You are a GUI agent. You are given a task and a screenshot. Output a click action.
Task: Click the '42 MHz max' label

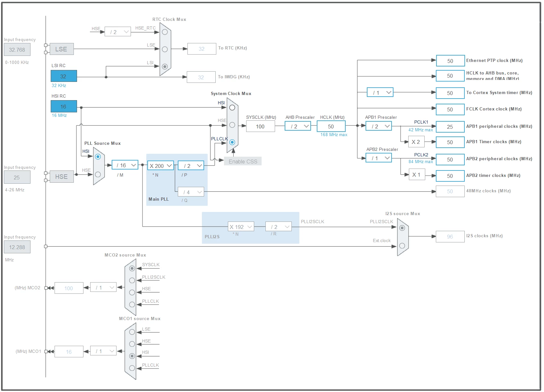point(421,130)
